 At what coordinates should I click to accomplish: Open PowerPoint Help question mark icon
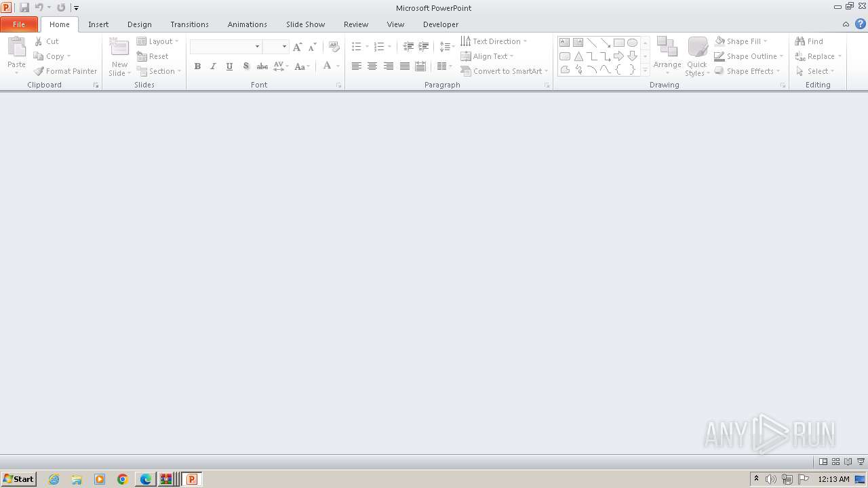[x=861, y=24]
